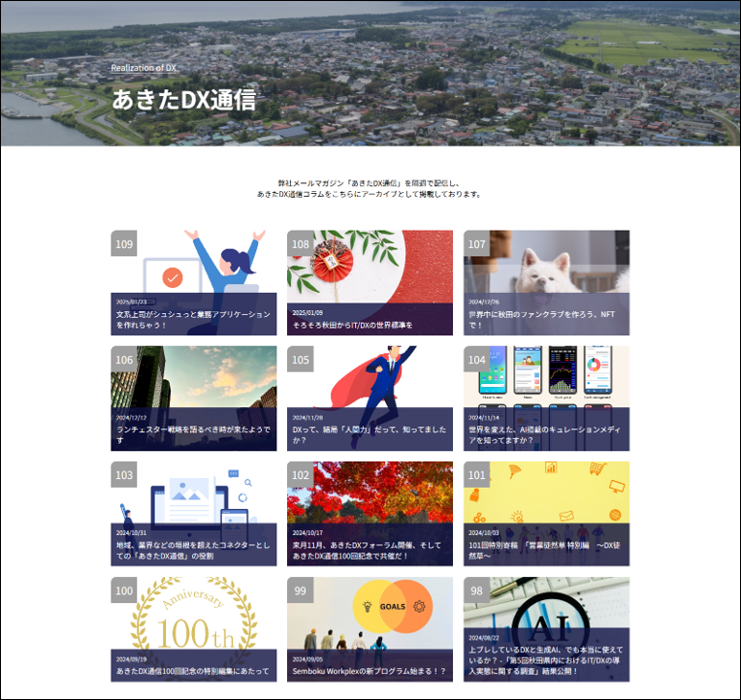Open article titled ランチェスター戦略を語るべき時が来たようです
This screenshot has width=741, height=700.
pyautogui.click(x=193, y=434)
